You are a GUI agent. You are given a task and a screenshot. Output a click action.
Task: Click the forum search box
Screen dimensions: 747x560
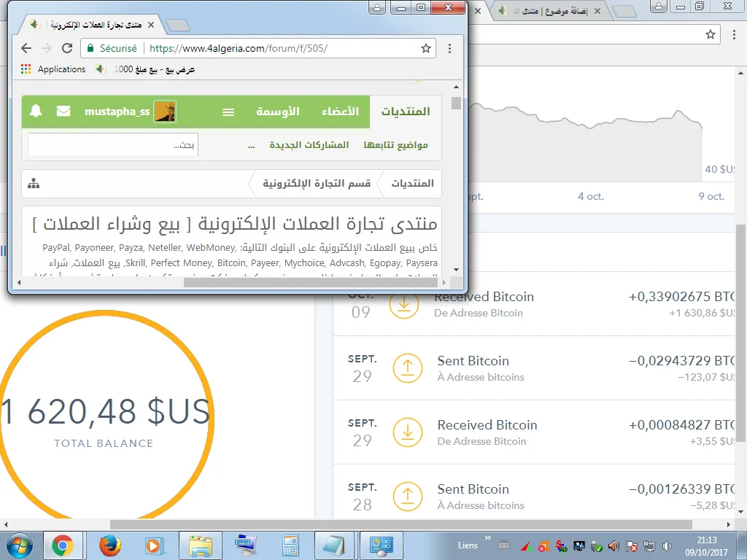point(112,145)
